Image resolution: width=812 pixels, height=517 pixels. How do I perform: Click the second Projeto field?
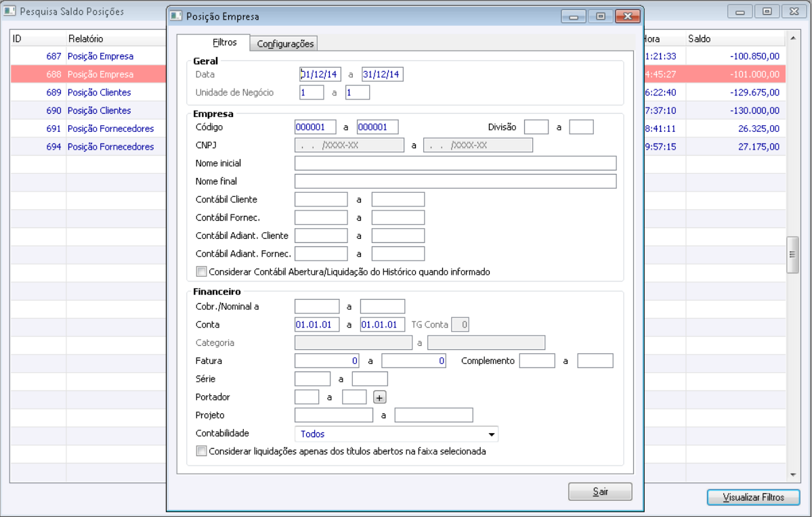[x=433, y=415]
